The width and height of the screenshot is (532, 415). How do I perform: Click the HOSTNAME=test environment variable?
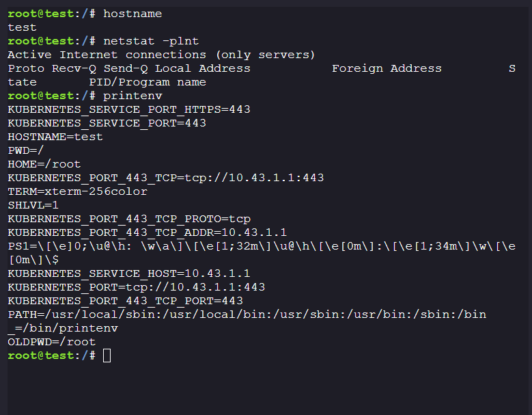click(55, 137)
